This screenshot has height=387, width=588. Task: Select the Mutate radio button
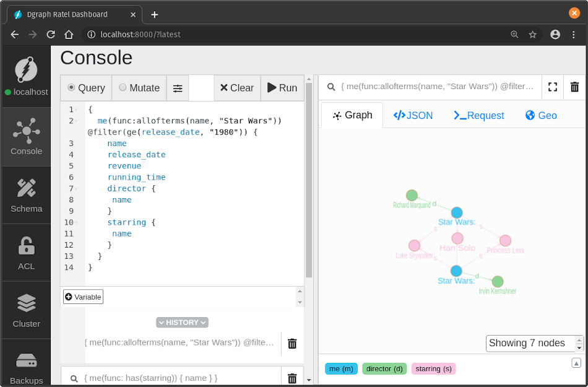(123, 88)
